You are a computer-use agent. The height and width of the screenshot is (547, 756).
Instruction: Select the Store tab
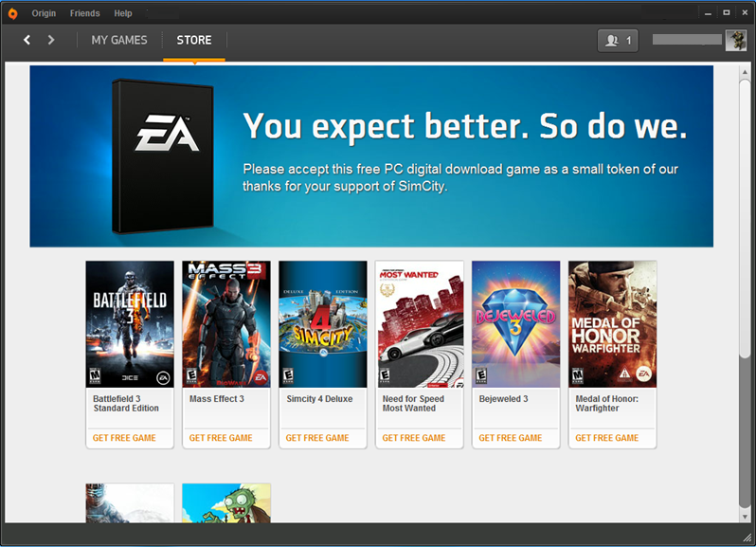[x=194, y=40]
